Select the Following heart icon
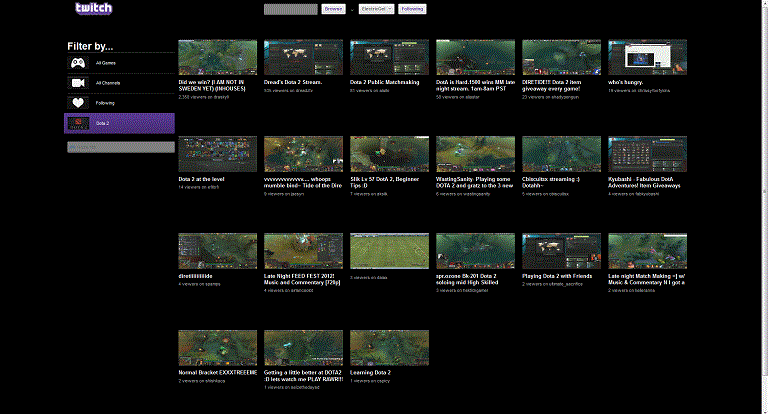Image resolution: width=768 pixels, height=414 pixels. pos(78,103)
